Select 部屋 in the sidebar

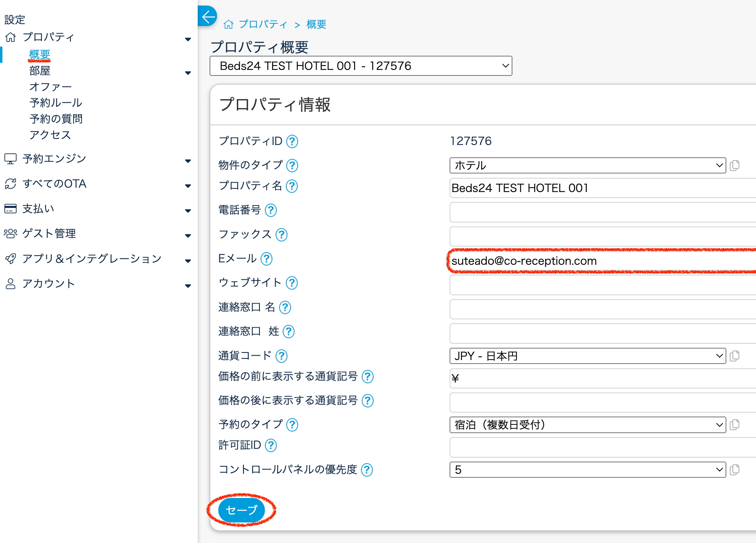tap(40, 71)
